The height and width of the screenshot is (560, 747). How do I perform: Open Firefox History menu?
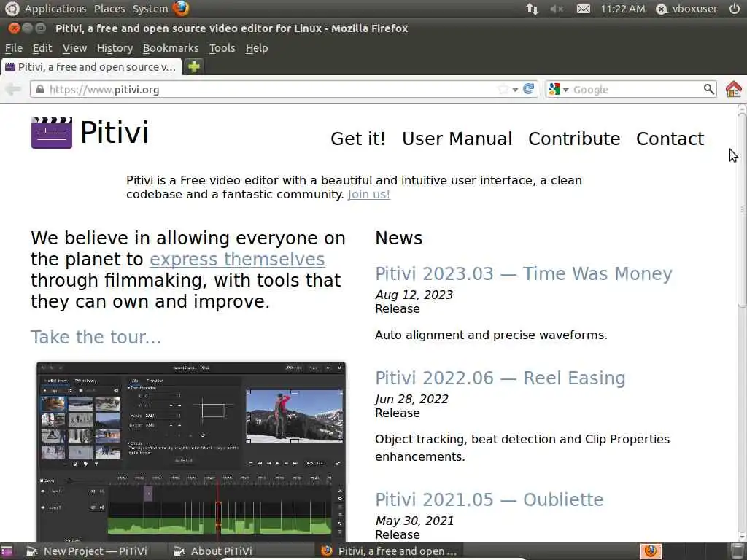[x=115, y=48]
